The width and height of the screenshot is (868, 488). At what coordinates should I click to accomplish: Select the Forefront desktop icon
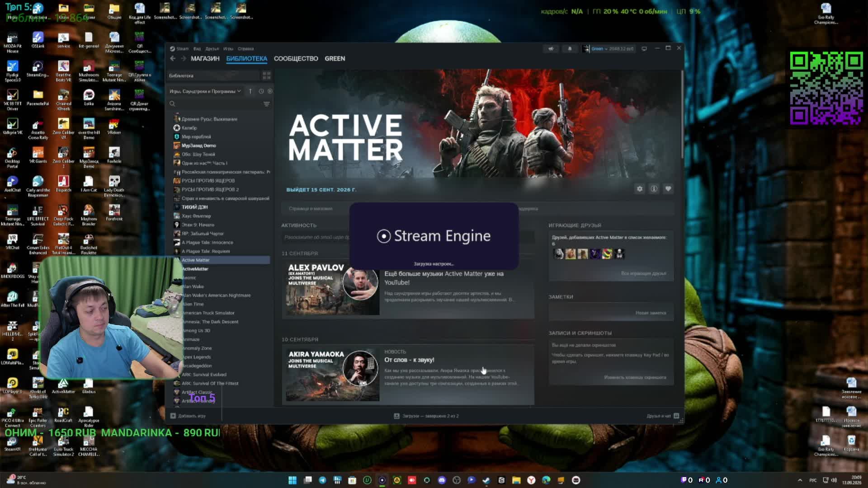pos(114,213)
